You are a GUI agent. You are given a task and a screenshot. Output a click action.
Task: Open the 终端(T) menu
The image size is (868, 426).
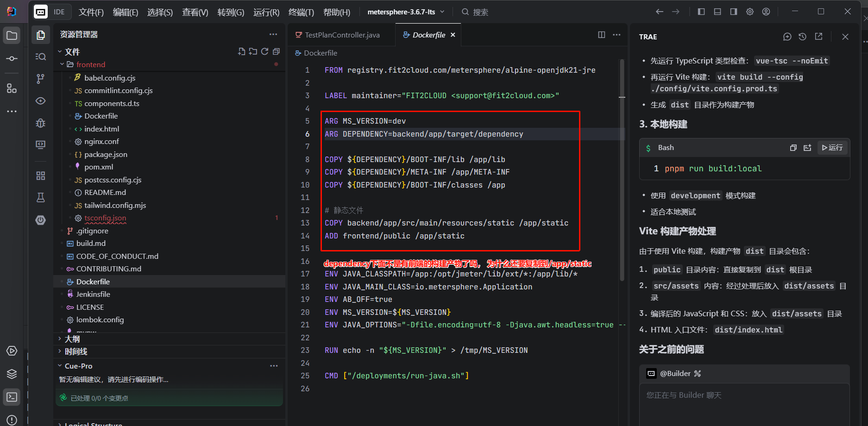click(301, 12)
